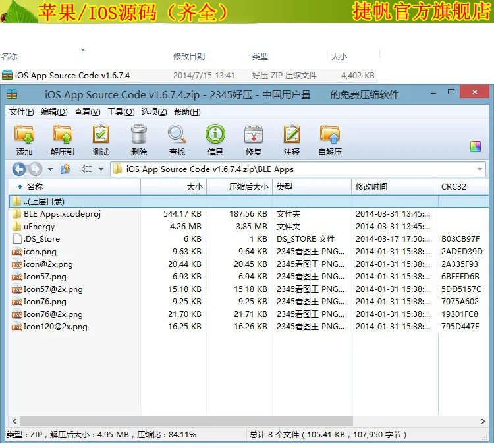This screenshot has width=494, height=448.
Task: Click the CRC32 value B03CB97F
Action: [460, 239]
